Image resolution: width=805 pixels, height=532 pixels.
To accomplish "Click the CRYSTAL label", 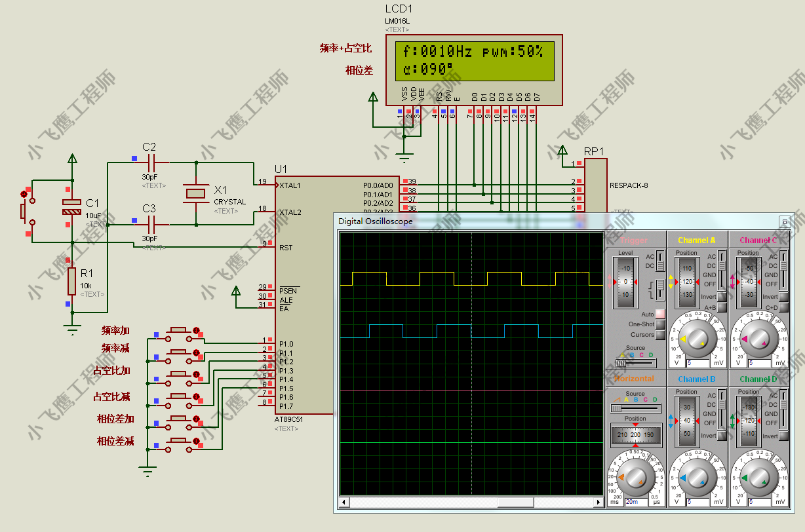I will pos(229,202).
